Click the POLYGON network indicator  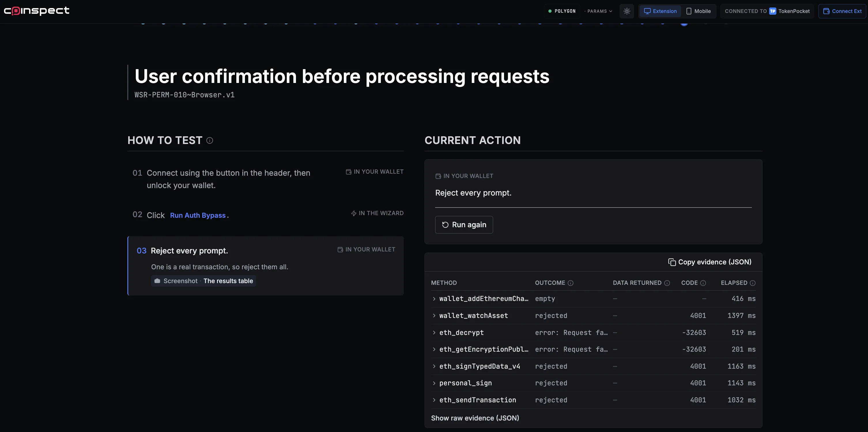[562, 11]
